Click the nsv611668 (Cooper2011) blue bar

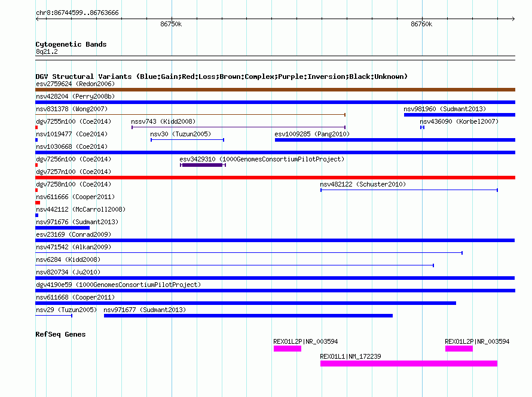click(x=246, y=303)
